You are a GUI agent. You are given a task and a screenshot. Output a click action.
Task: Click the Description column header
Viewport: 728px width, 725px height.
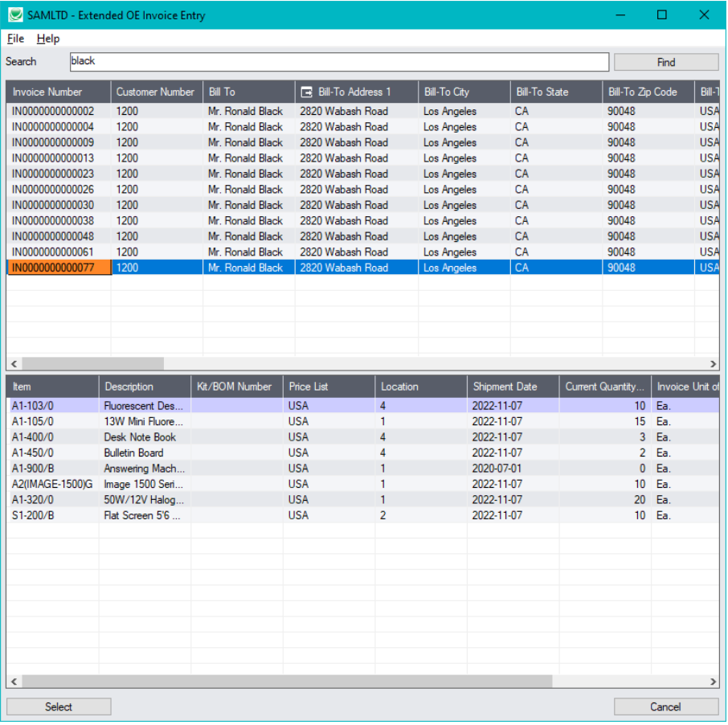pyautogui.click(x=145, y=387)
